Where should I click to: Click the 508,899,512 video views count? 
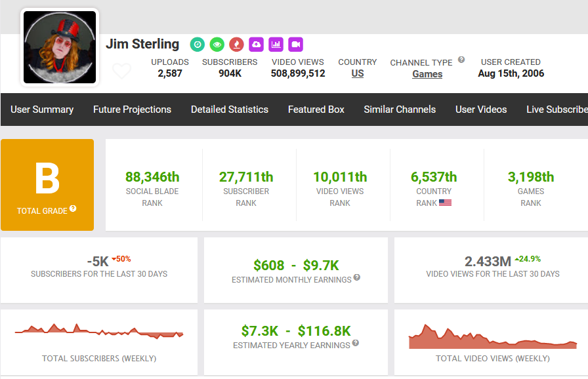click(298, 73)
